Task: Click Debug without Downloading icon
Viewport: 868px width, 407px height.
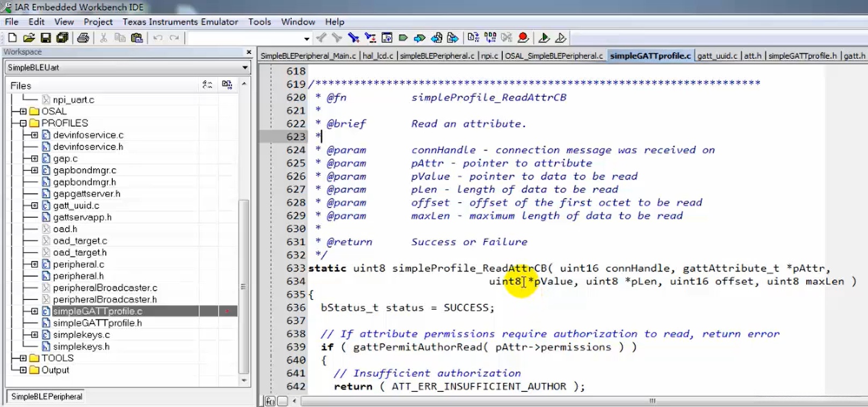Action: click(x=560, y=38)
